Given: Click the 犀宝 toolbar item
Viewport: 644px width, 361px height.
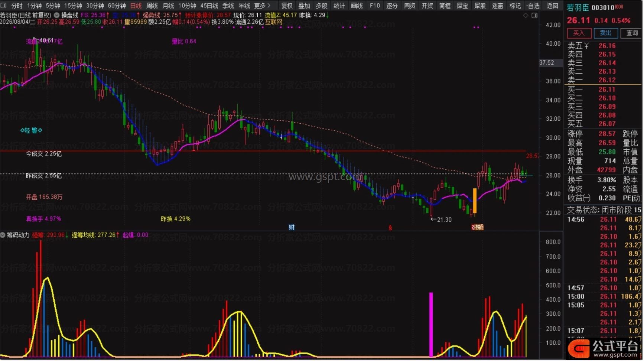Looking at the screenshot, I should pos(462,6).
